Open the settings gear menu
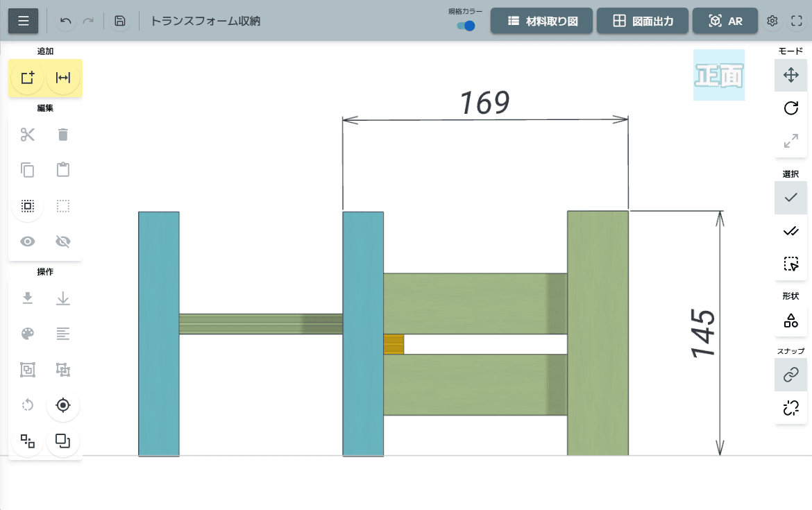Viewport: 812px width, 510px height. coord(772,21)
